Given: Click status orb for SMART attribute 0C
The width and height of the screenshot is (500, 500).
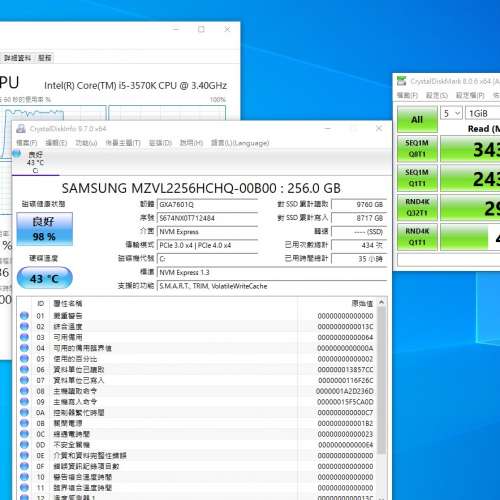Looking at the screenshot, I should (24, 434).
